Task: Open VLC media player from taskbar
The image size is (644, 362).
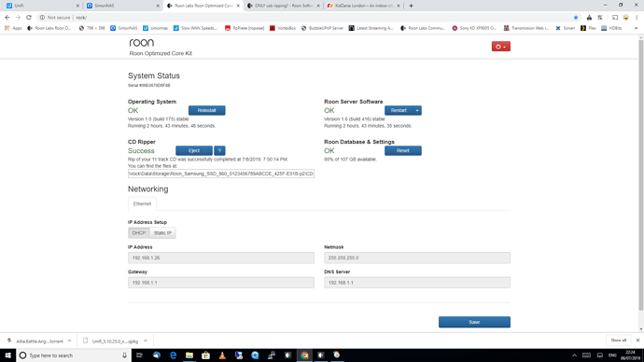Action: 222,355
